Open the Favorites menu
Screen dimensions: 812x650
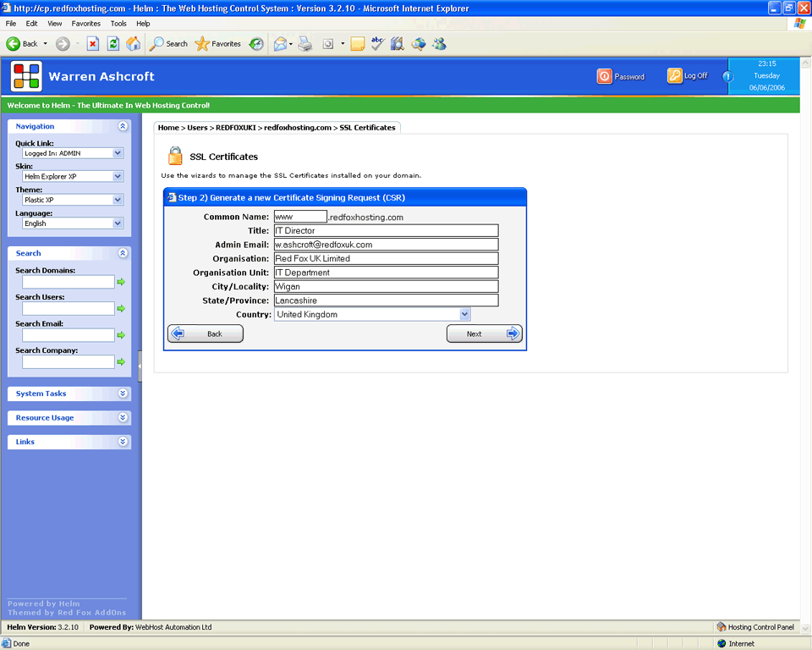tap(86, 24)
